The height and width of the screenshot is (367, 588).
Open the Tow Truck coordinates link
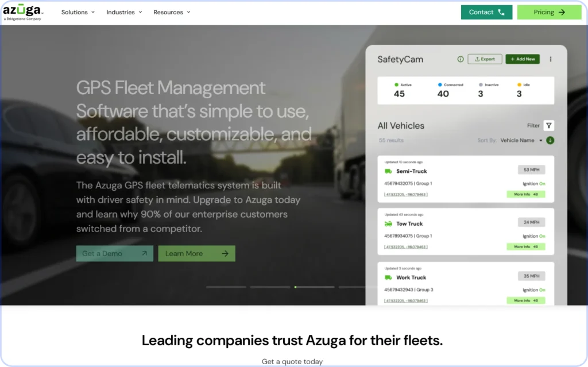406,247
